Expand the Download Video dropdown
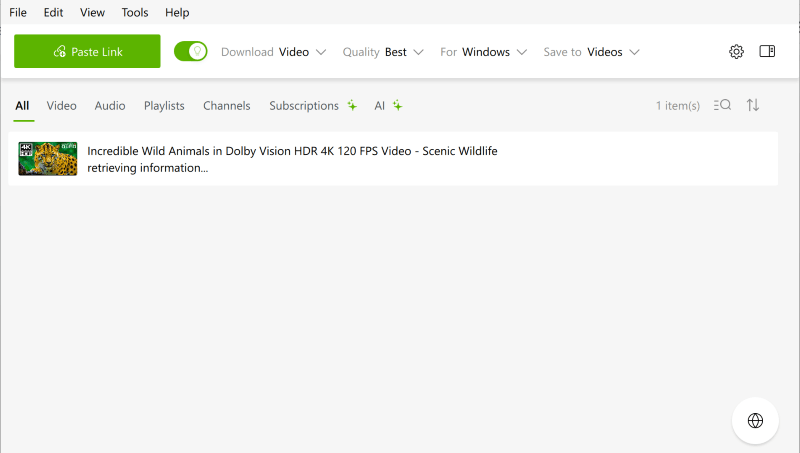Screen dimensions: 800x453 click(x=273, y=52)
